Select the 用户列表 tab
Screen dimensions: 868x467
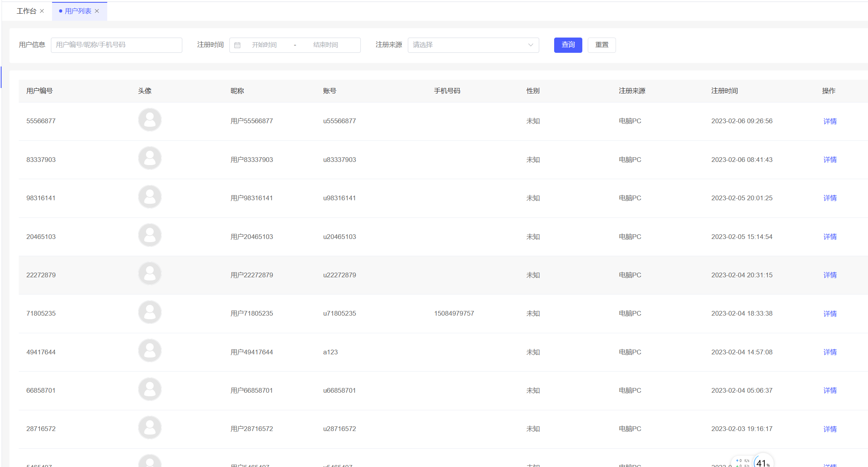78,11
